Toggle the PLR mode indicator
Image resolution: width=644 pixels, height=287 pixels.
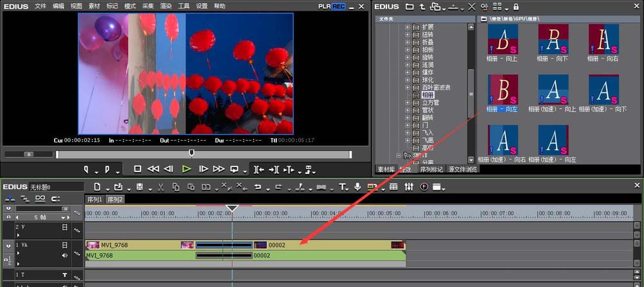325,6
